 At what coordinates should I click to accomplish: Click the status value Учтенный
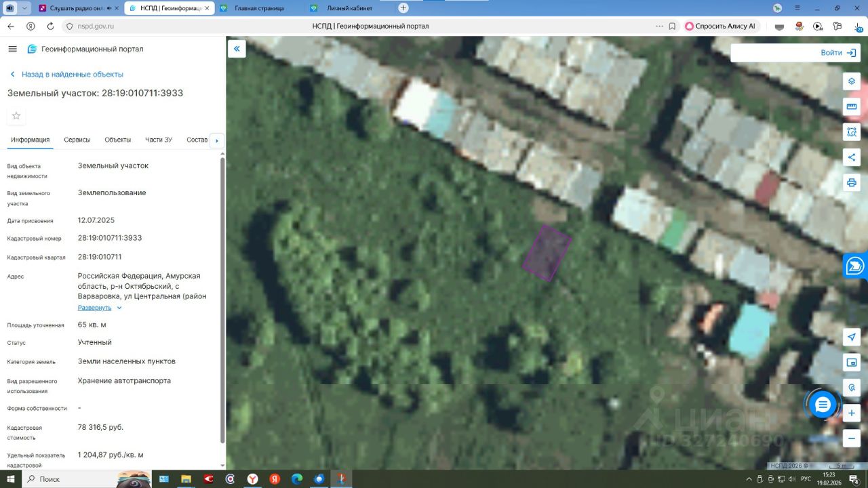pyautogui.click(x=95, y=342)
